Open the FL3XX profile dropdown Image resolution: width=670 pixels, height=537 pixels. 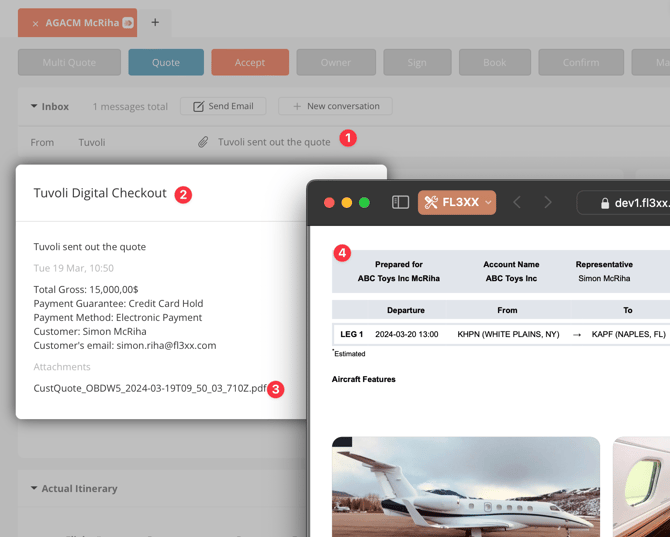click(457, 202)
